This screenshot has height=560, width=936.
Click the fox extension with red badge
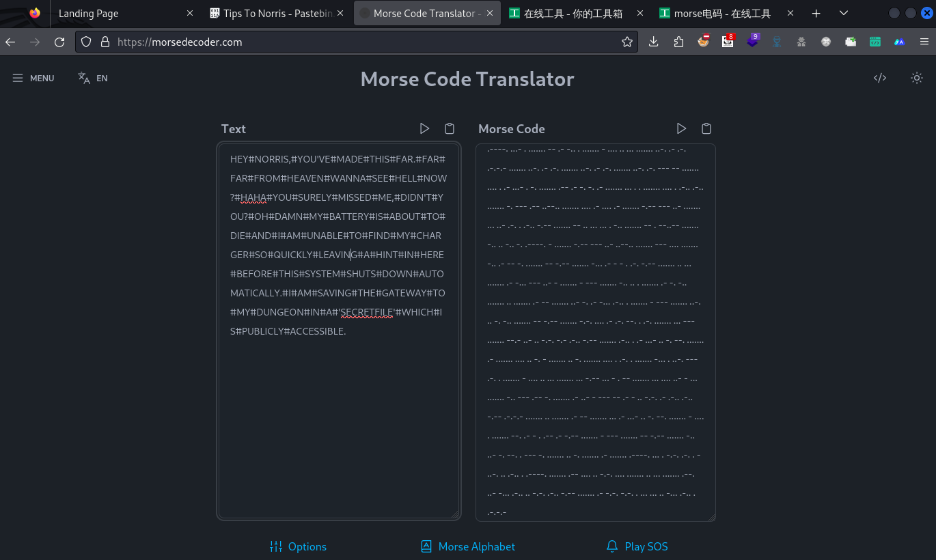tap(703, 42)
